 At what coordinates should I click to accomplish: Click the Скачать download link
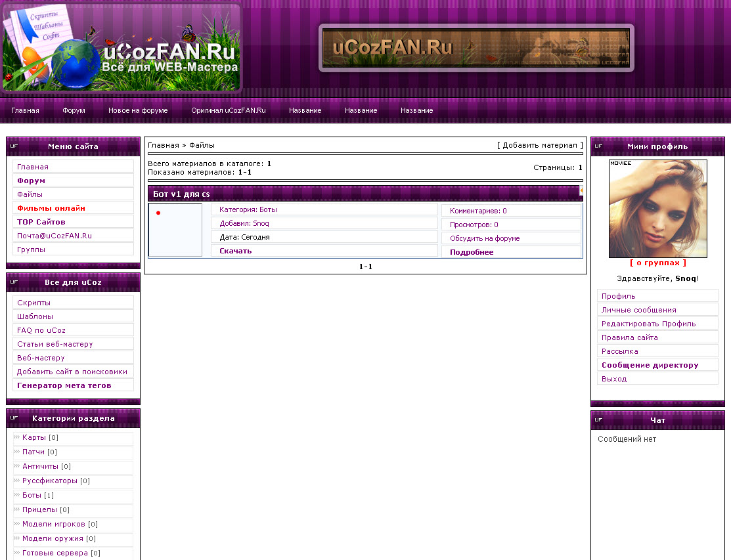click(x=235, y=251)
